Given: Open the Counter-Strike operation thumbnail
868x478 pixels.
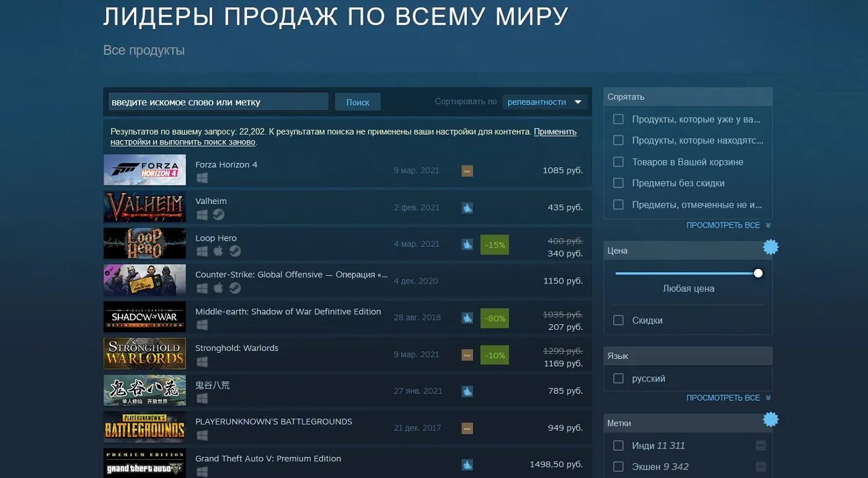Looking at the screenshot, I should point(144,280).
